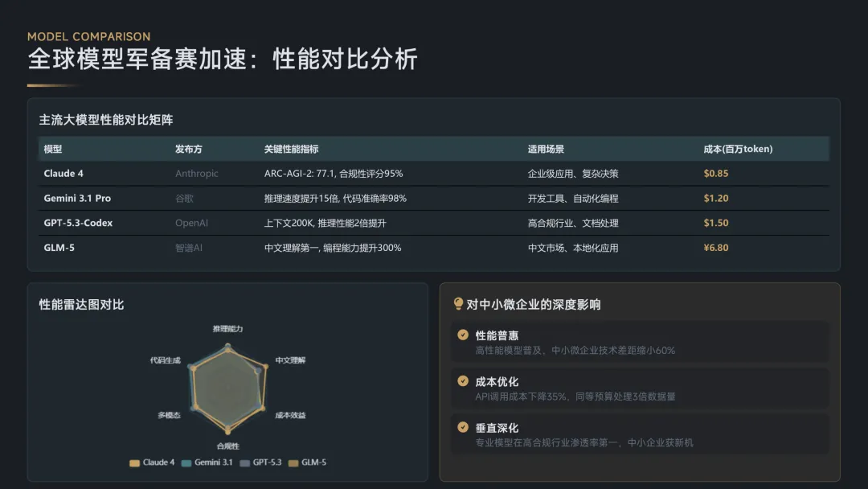Click the lightbulb icon beside 对中小微企业的深度影响
This screenshot has height=489, width=868.
tap(458, 303)
